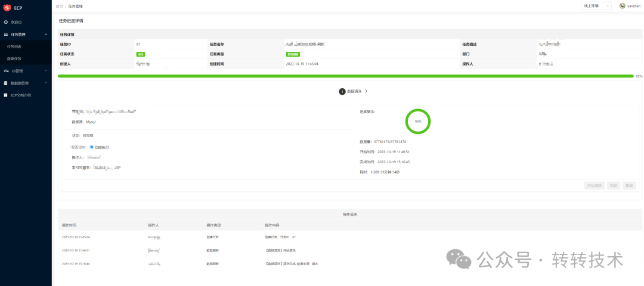Image resolution: width=644 pixels, height=286 pixels.
Task: Collapse the 任务管理 submenu chevron
Action: click(x=45, y=35)
